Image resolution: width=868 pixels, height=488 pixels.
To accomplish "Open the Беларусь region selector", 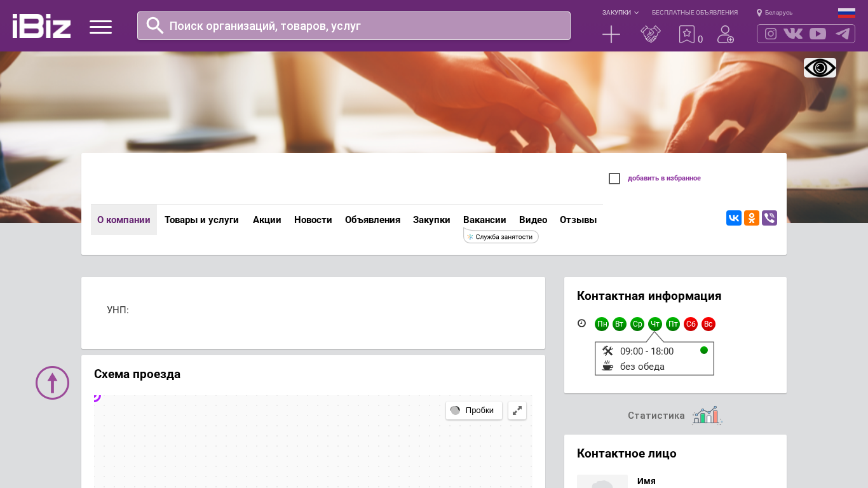I will 778,13.
